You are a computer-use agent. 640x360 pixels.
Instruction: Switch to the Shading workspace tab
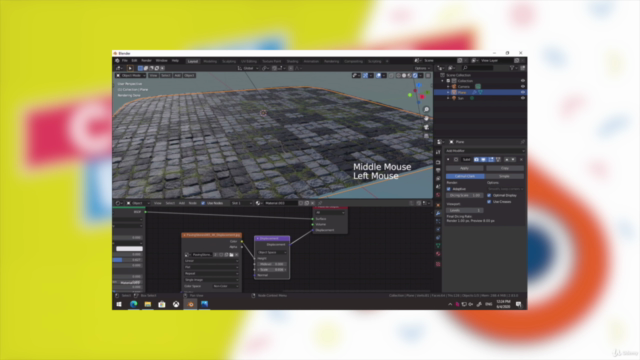292,61
